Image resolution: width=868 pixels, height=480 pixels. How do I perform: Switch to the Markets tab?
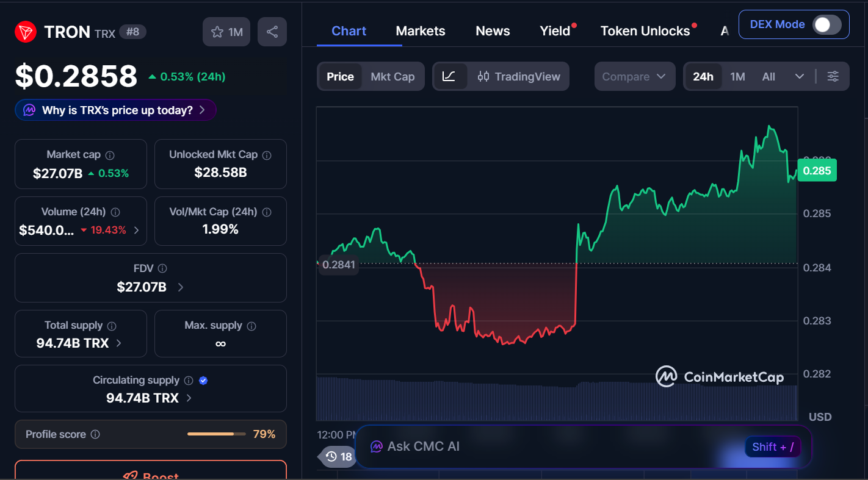coord(421,30)
